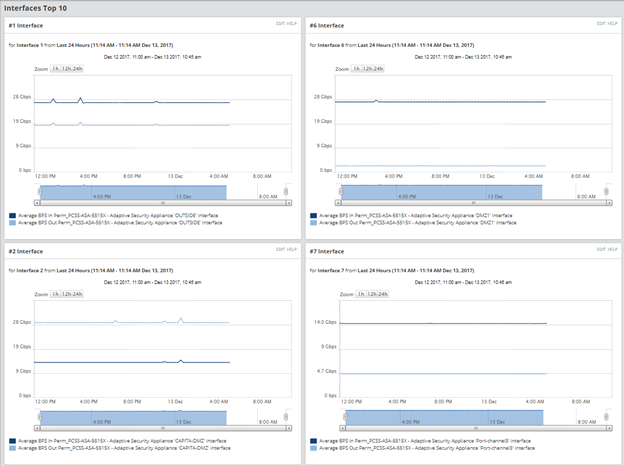The width and height of the screenshot is (624, 466).
Task: Toggle Average BPS In OUTSIDE interface legend swatch
Action: tap(12, 216)
